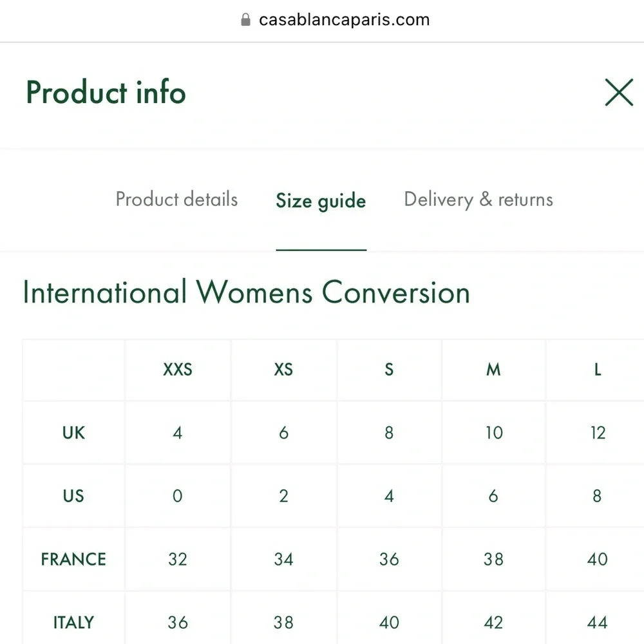Click the ITALY row label
644x644 pixels.
point(73,623)
